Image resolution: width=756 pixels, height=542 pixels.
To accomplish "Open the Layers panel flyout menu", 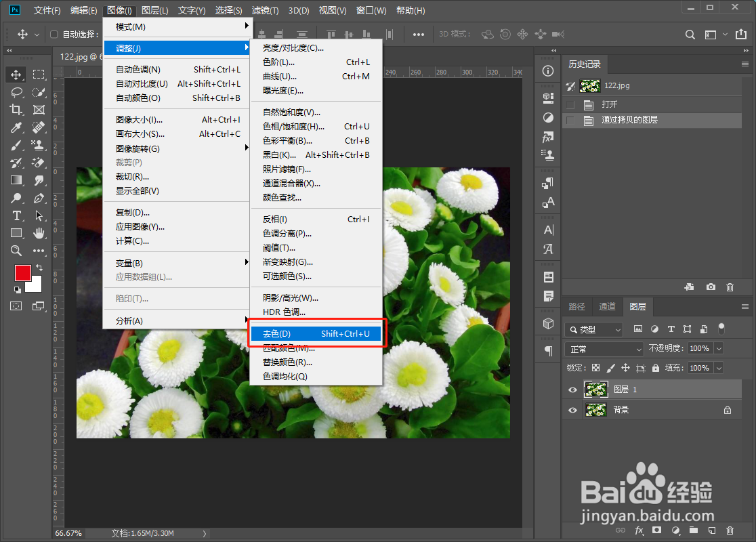I will 745,307.
